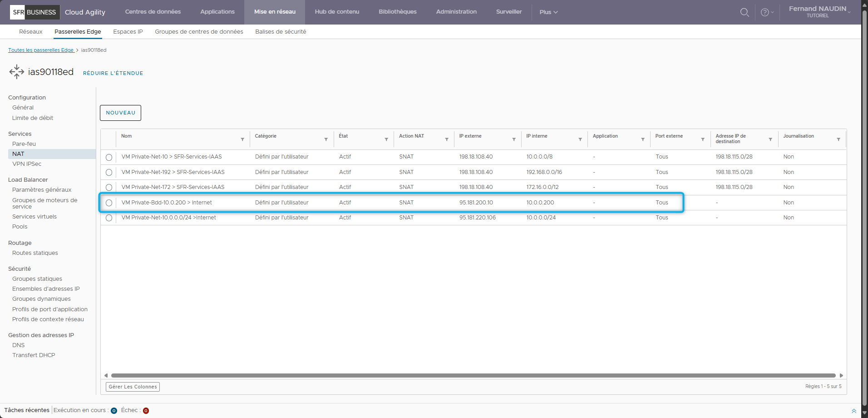Open the search magnifier icon
The width and height of the screenshot is (868, 418).
coord(745,12)
